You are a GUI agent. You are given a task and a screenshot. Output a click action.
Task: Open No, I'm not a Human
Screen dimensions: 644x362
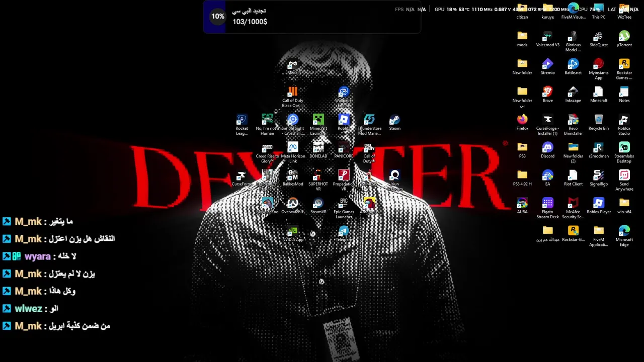click(267, 125)
